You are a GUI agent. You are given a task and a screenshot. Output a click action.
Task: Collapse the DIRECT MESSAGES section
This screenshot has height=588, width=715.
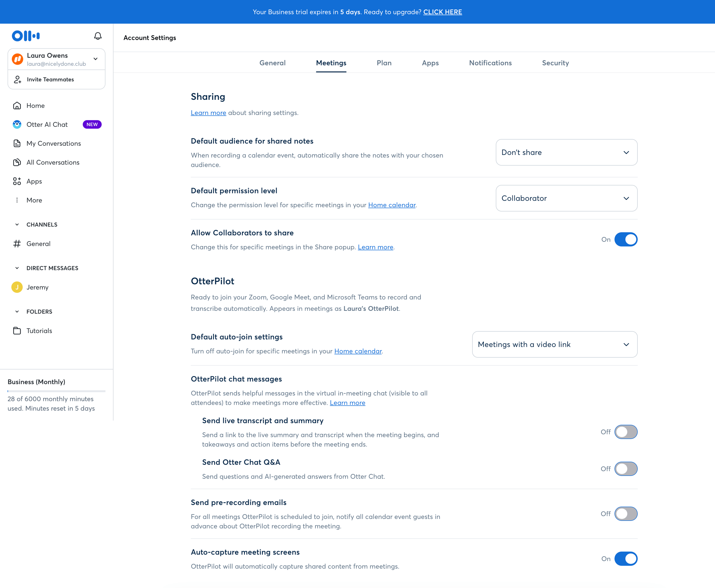click(17, 268)
